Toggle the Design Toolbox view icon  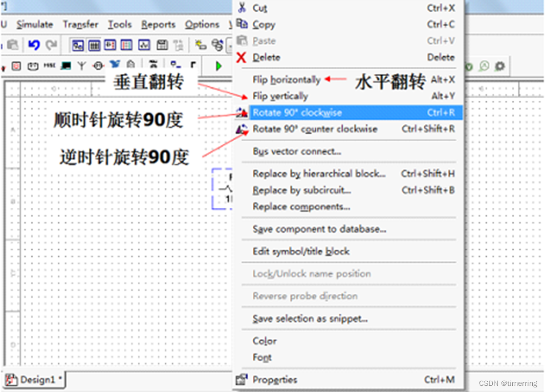pos(77,45)
